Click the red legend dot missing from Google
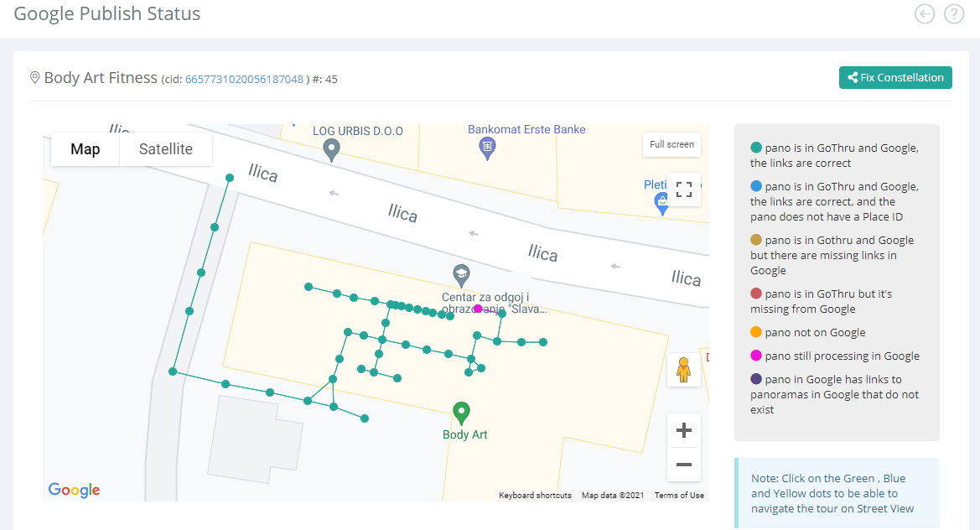 point(755,294)
